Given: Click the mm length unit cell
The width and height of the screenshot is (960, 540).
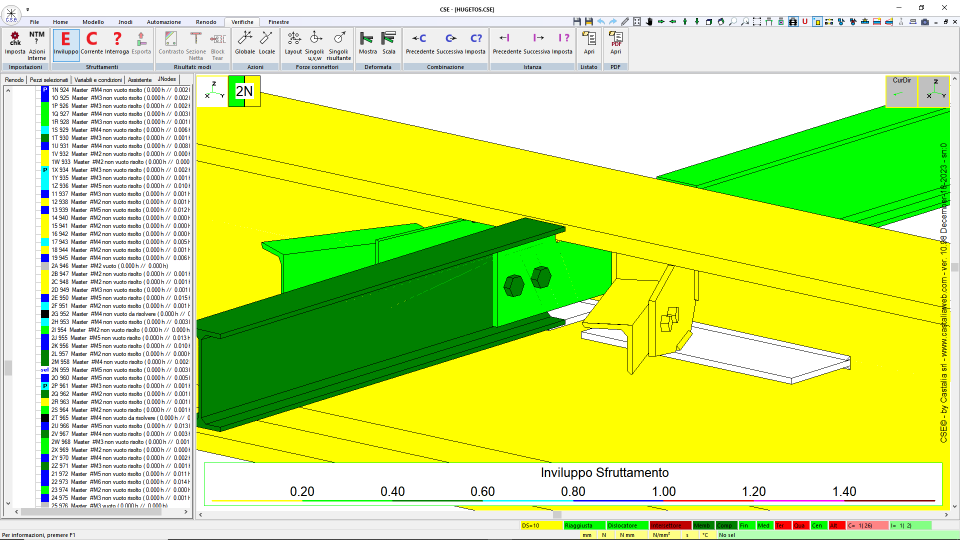Looking at the screenshot, I should [x=587, y=535].
